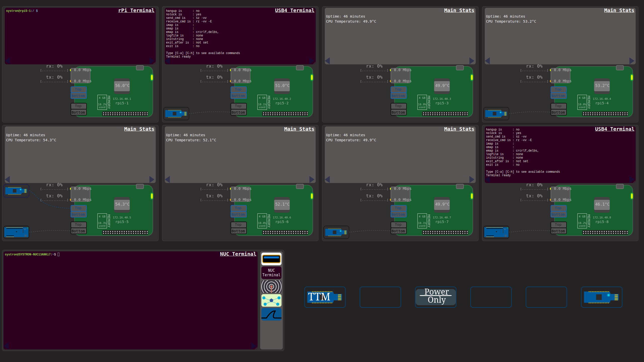Image resolution: width=644 pixels, height=362 pixels.
Task: Go to next panel with rpi5-7 right arrow
Action: point(472,179)
